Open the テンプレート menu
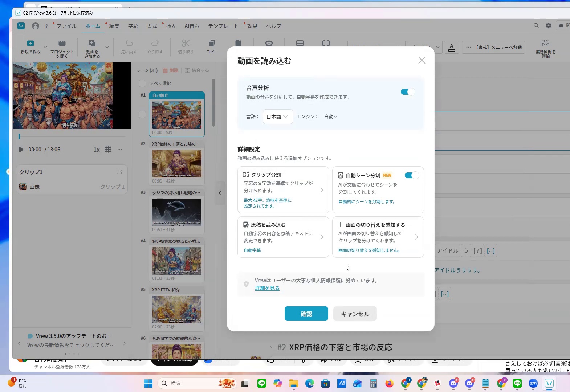 click(223, 26)
